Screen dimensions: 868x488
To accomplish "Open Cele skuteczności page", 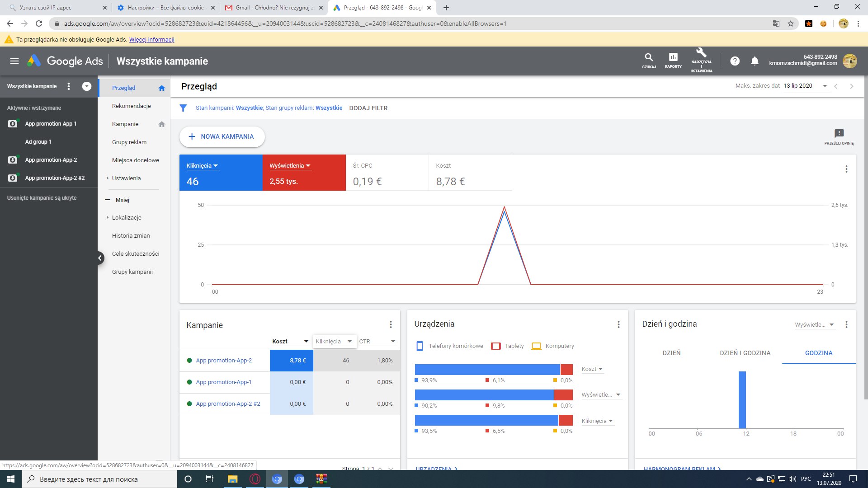I will tap(136, 254).
